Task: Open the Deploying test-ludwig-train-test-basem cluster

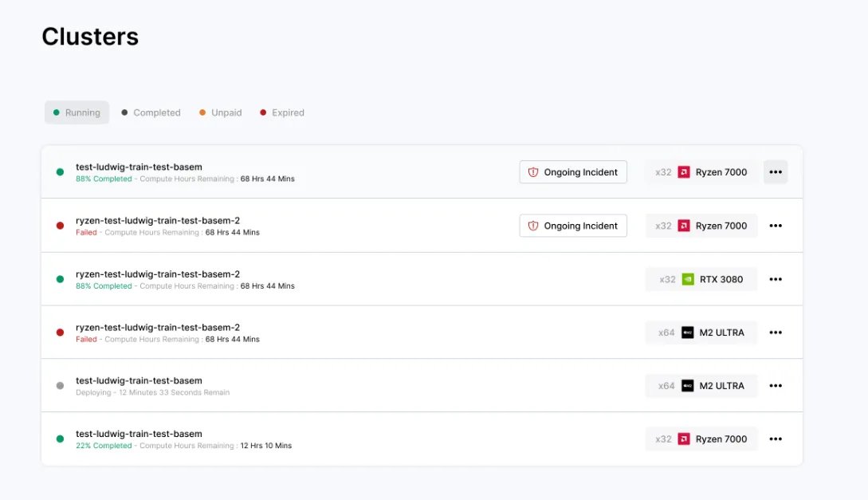Action: [139, 380]
